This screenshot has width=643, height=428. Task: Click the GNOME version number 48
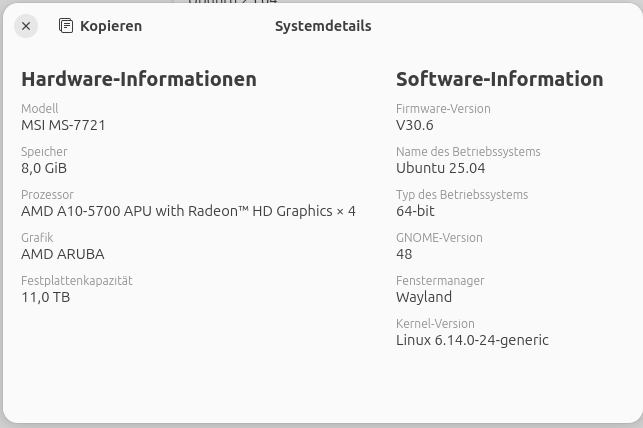404,254
